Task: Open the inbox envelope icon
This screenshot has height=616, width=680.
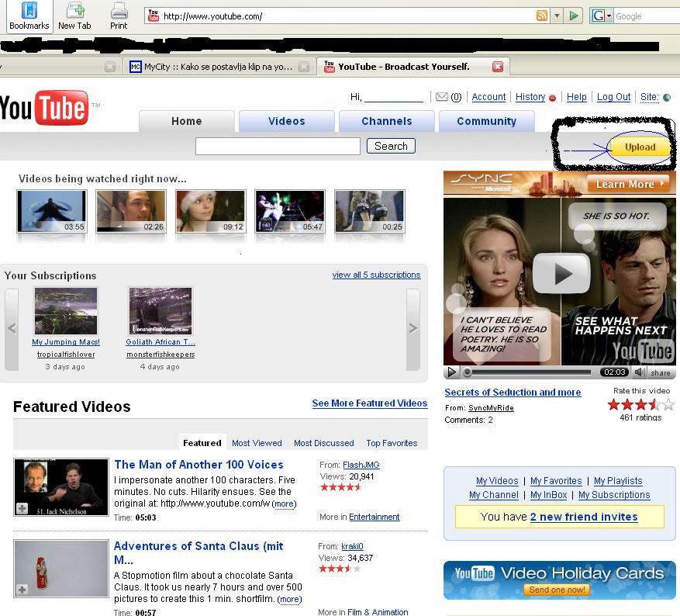Action: click(x=442, y=97)
